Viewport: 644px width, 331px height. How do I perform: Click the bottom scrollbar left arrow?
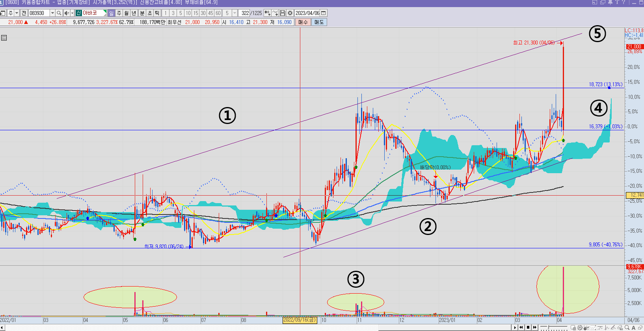2,327
